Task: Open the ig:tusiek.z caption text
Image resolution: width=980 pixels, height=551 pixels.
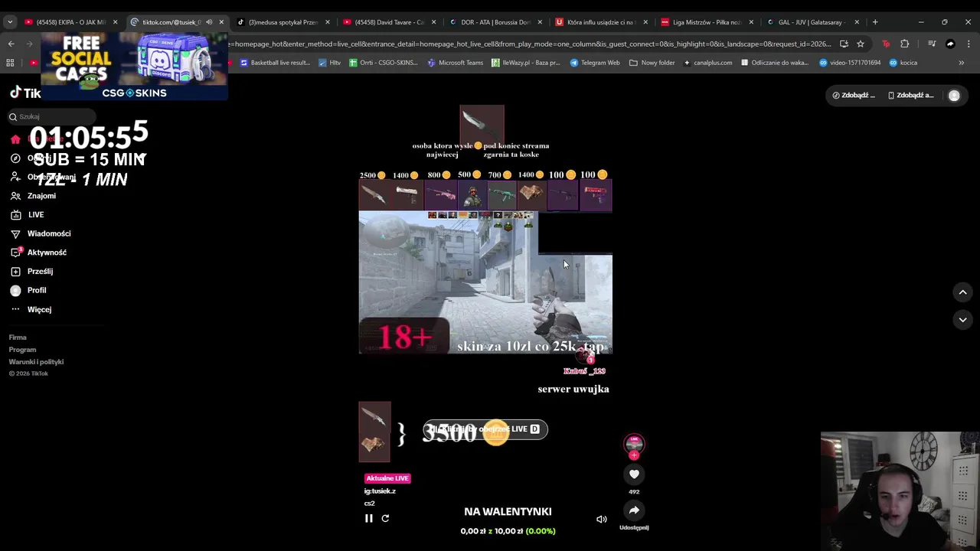Action: coord(380,491)
